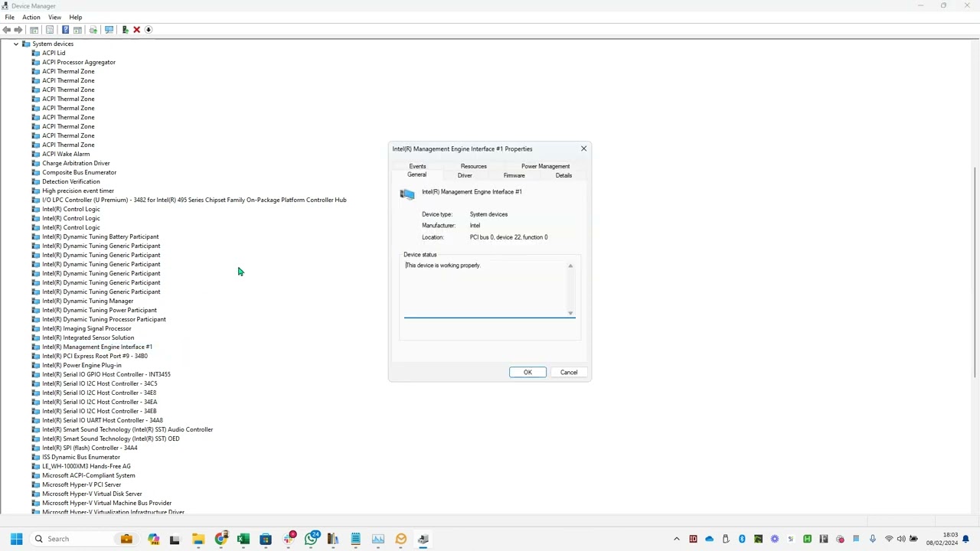Click Cancel in the Properties dialog
This screenshot has width=980, height=551.
(x=569, y=372)
